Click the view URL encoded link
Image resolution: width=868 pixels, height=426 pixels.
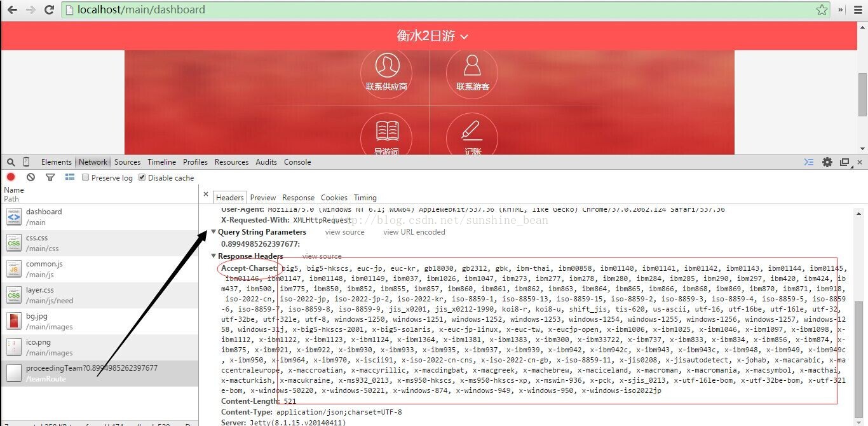[x=414, y=232]
